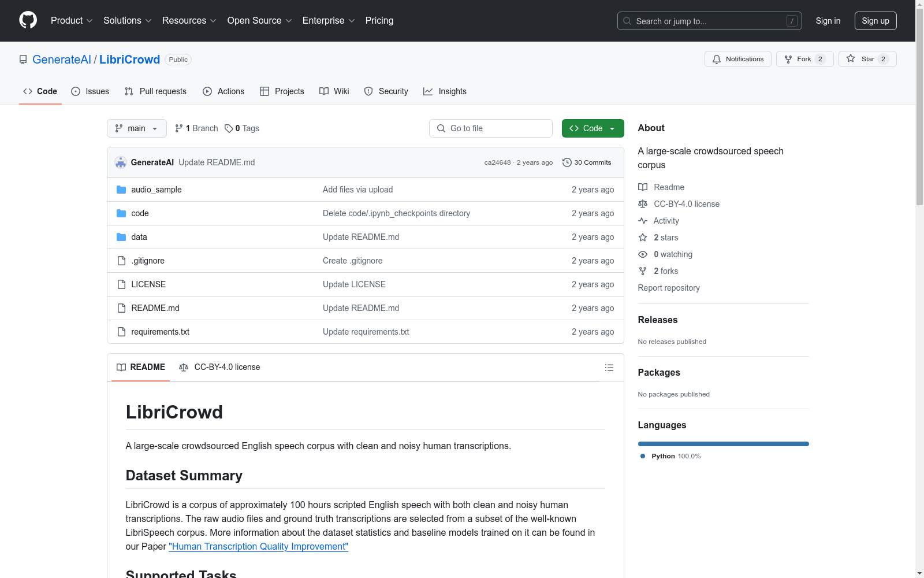The height and width of the screenshot is (578, 924).
Task: Select the Code repository tab
Action: (40, 91)
